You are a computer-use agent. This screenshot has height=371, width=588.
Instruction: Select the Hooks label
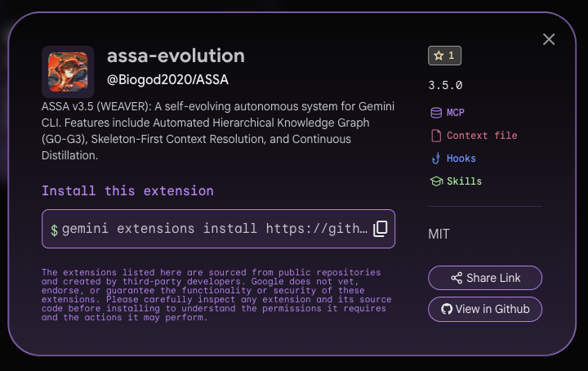click(x=461, y=159)
